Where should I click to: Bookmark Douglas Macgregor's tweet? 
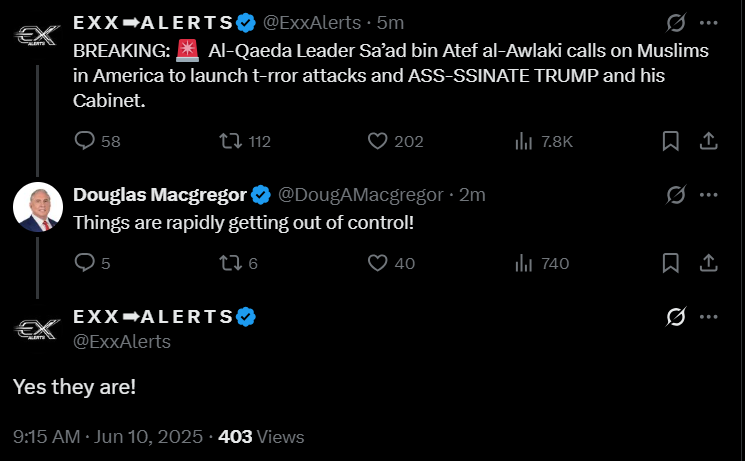[x=672, y=263]
